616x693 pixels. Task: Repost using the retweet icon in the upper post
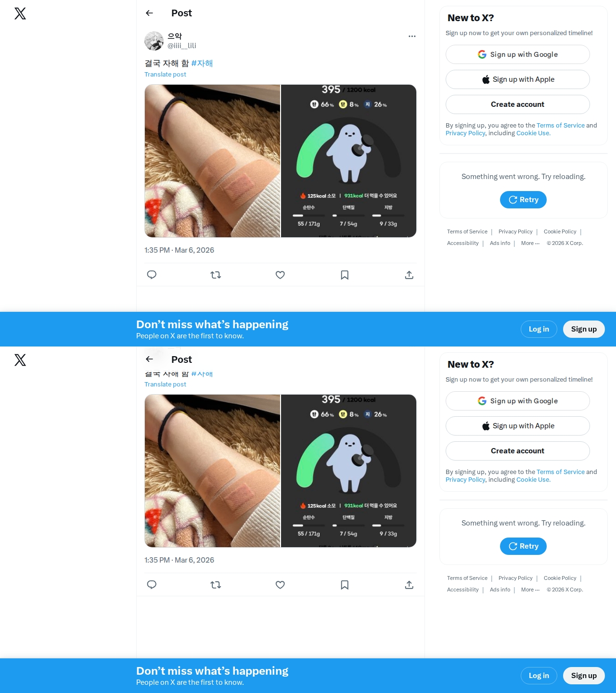pos(216,275)
